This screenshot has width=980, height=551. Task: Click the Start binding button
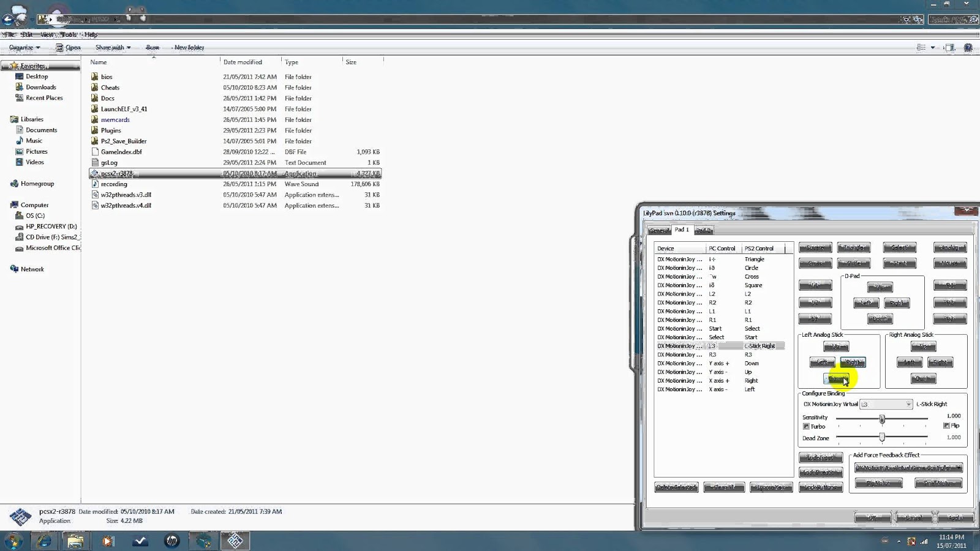click(900, 264)
